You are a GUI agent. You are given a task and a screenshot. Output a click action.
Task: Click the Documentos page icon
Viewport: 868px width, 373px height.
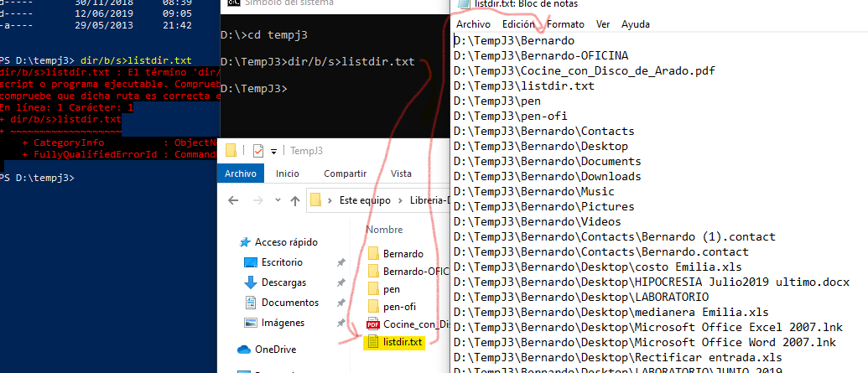point(251,302)
